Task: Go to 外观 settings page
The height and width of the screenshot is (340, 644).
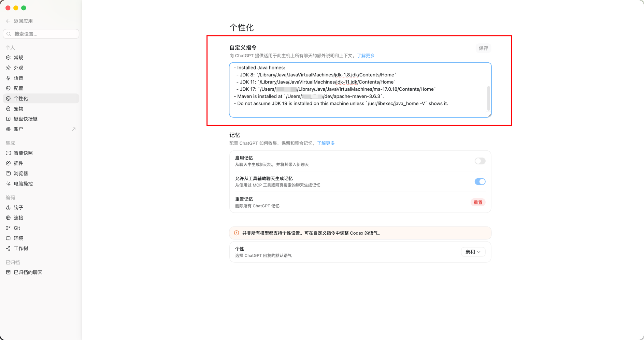Action: pos(41,68)
